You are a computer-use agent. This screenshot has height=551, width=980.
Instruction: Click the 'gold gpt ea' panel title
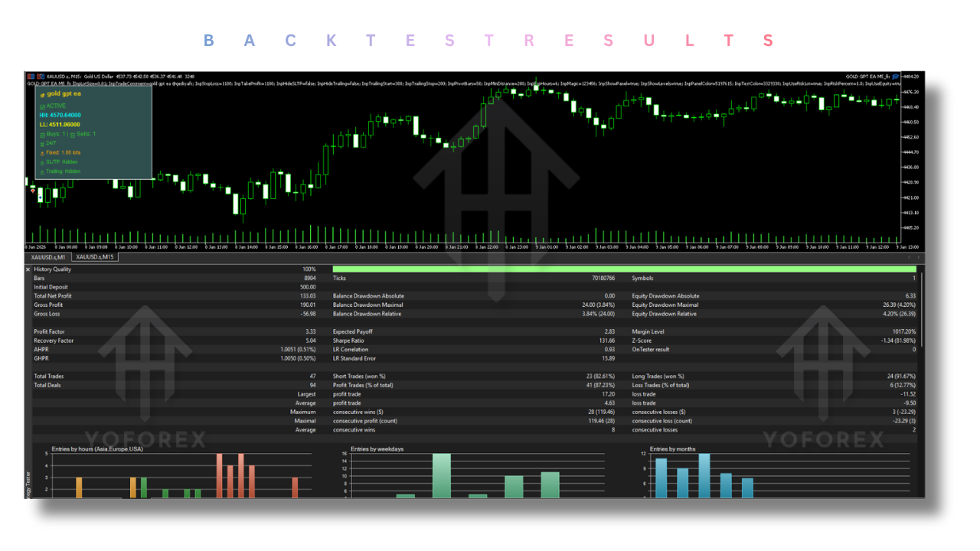(x=64, y=93)
